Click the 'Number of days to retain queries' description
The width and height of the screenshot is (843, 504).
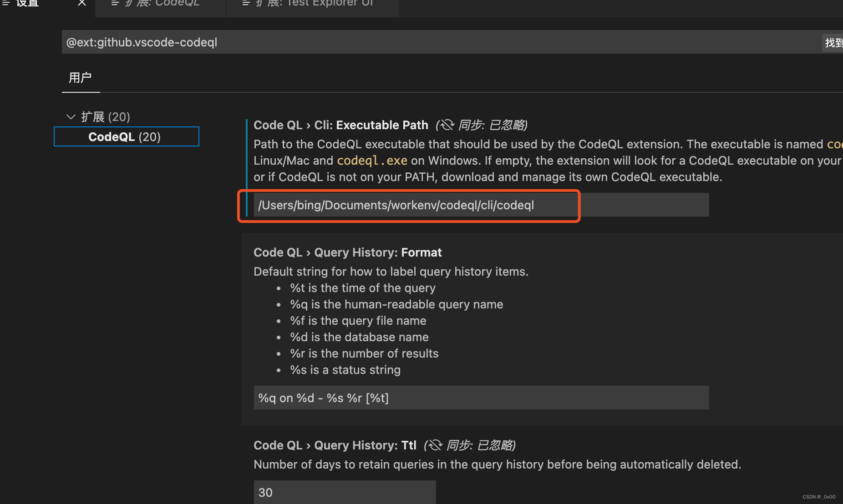(x=497, y=464)
